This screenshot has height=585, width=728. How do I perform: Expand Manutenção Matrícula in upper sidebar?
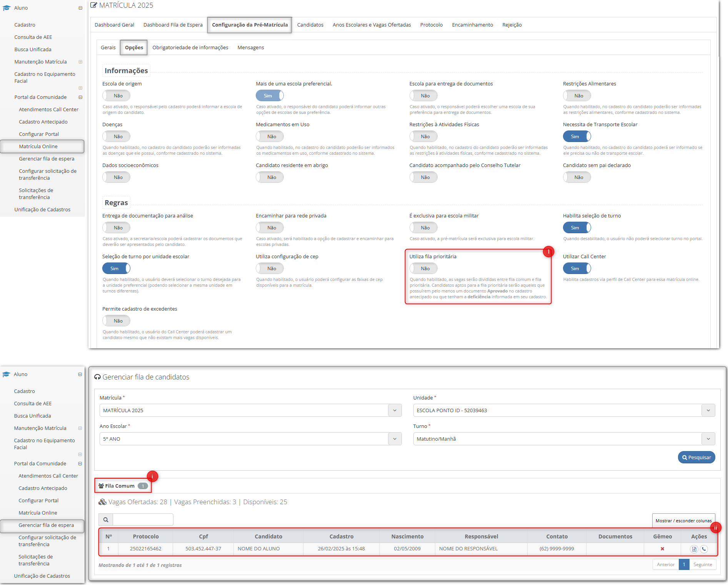point(80,62)
